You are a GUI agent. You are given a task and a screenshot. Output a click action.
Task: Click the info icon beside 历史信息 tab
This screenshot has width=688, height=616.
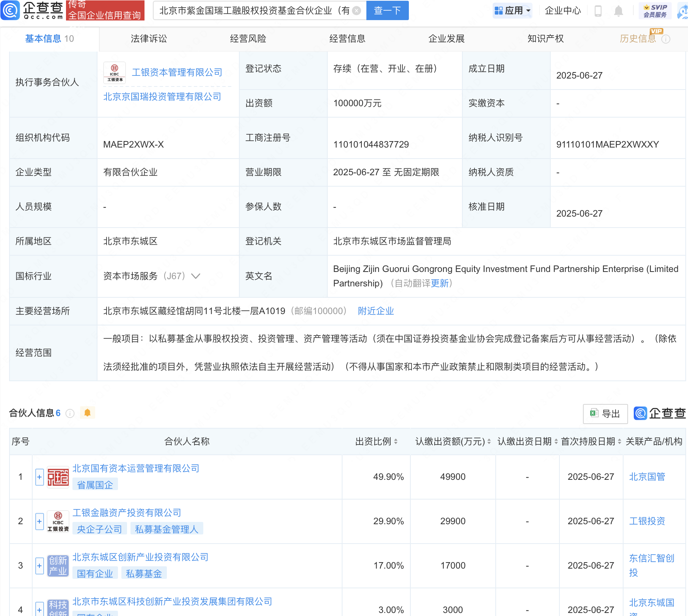click(666, 39)
